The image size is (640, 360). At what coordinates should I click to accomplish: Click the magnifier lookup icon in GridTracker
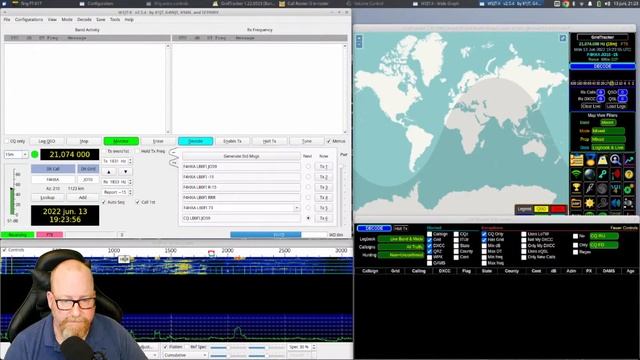click(616, 160)
